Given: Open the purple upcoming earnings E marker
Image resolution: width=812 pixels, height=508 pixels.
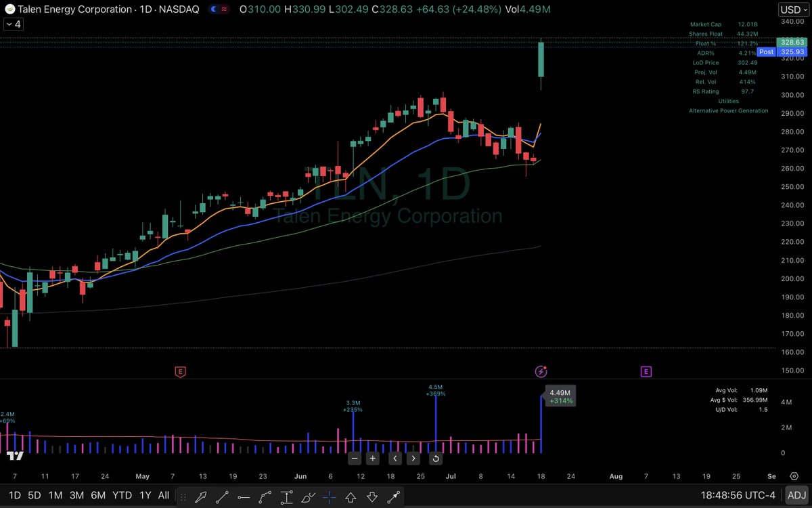Looking at the screenshot, I should (x=646, y=371).
